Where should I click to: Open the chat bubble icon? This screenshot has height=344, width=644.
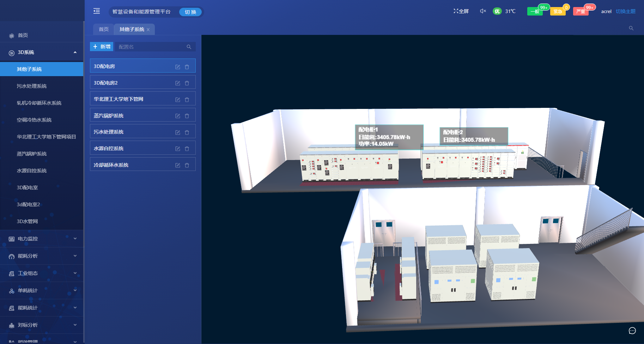point(632,331)
